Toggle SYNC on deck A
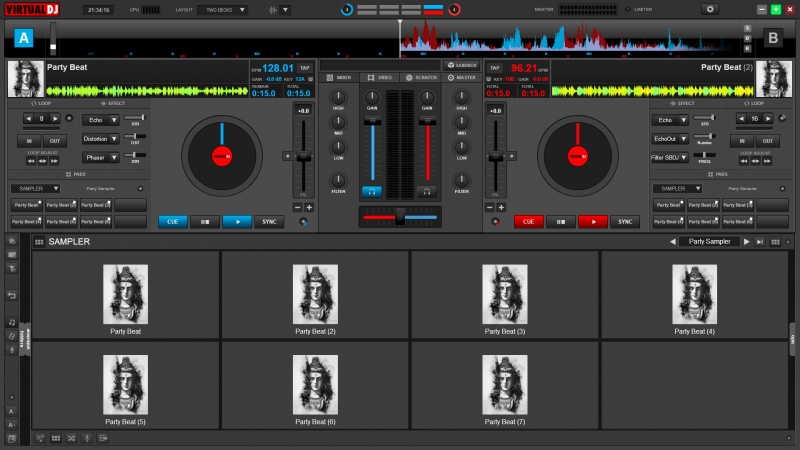The height and width of the screenshot is (450, 800). click(x=268, y=222)
